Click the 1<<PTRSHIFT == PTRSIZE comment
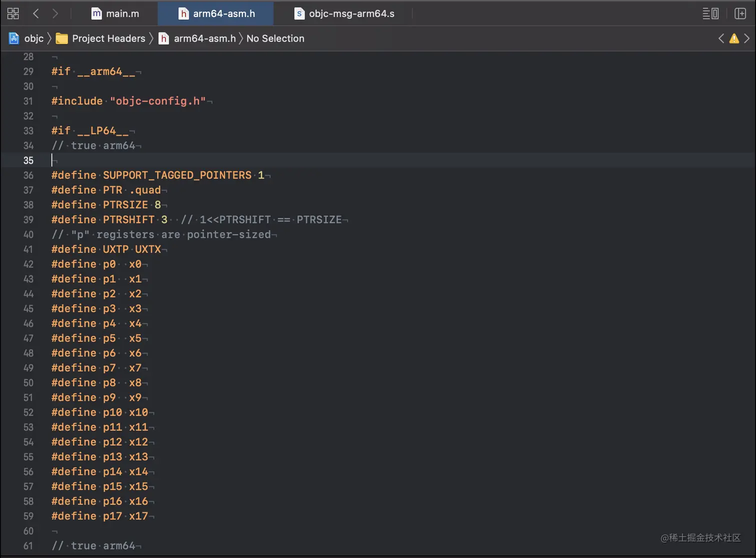This screenshot has height=558, width=756. click(x=261, y=220)
